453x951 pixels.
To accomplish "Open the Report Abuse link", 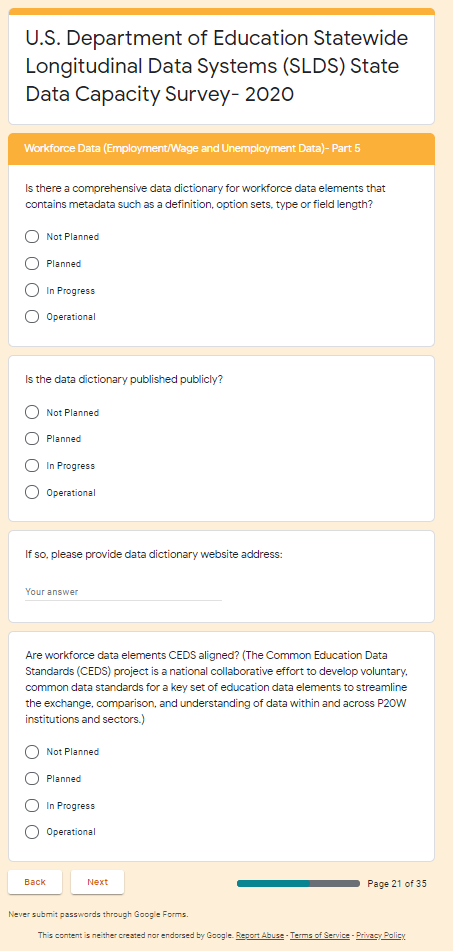I will point(260,935).
